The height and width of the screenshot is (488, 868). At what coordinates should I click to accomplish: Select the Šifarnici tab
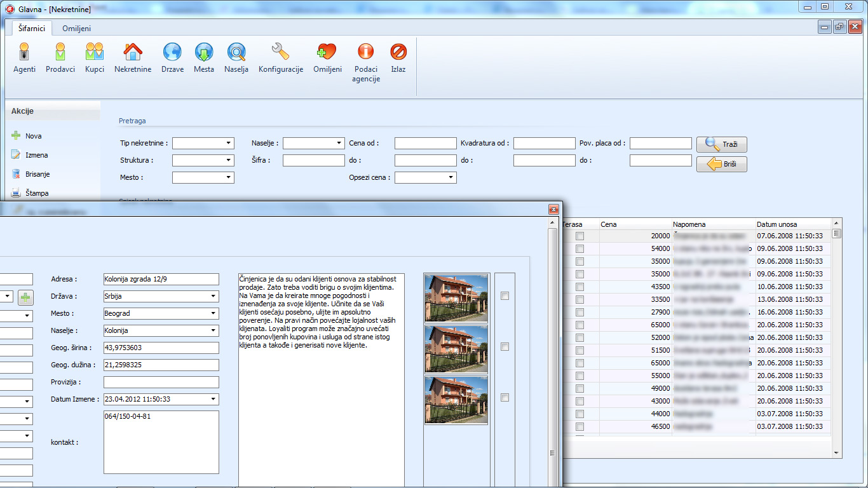pyautogui.click(x=32, y=29)
